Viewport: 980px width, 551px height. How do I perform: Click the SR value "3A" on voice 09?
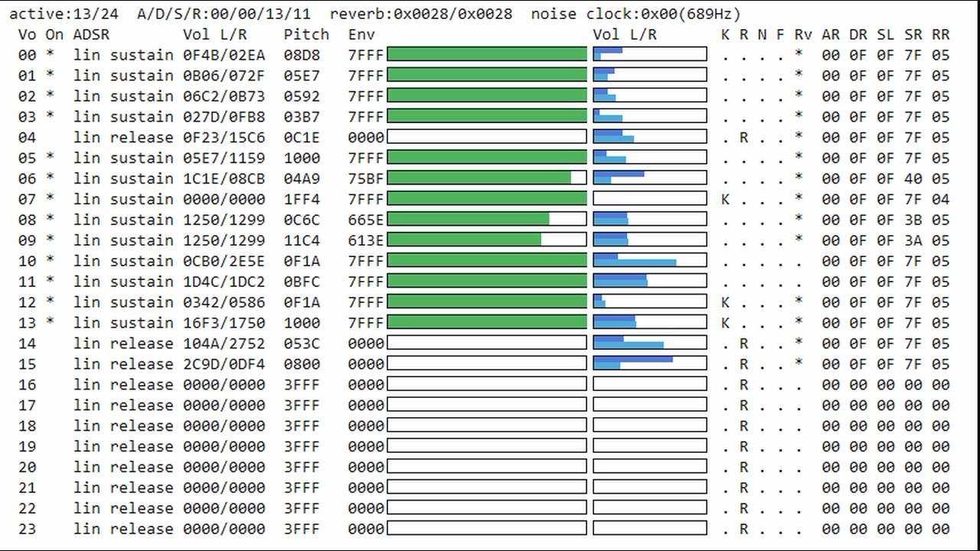coord(913,240)
